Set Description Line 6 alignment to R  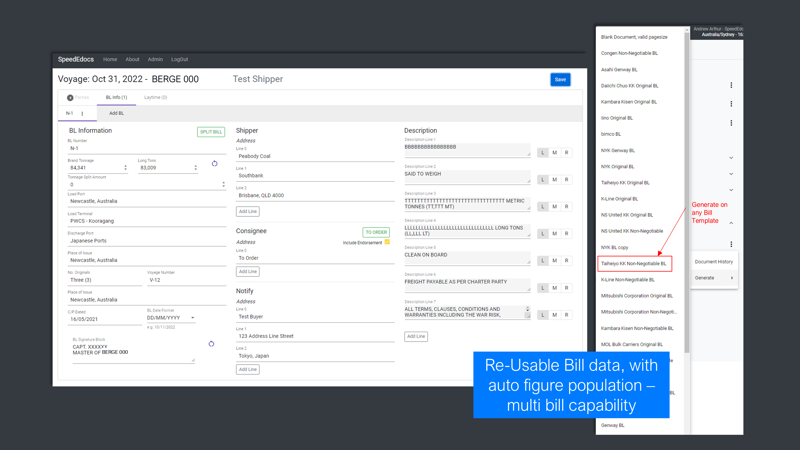pos(566,288)
